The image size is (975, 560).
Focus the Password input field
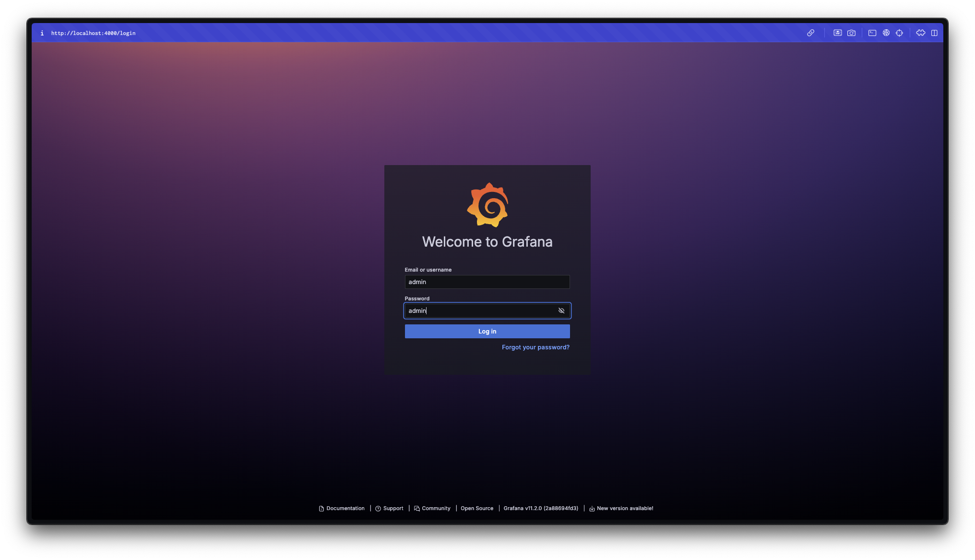[x=480, y=311]
